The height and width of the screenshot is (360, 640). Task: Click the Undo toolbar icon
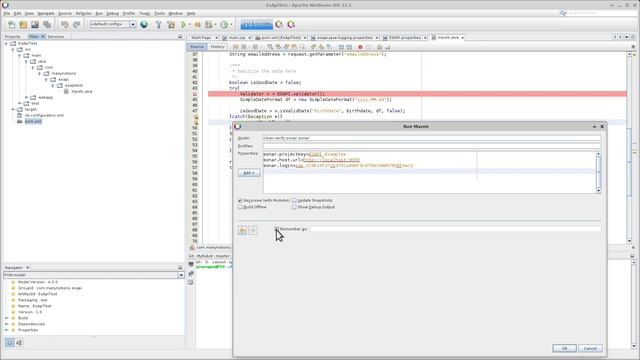point(64,25)
